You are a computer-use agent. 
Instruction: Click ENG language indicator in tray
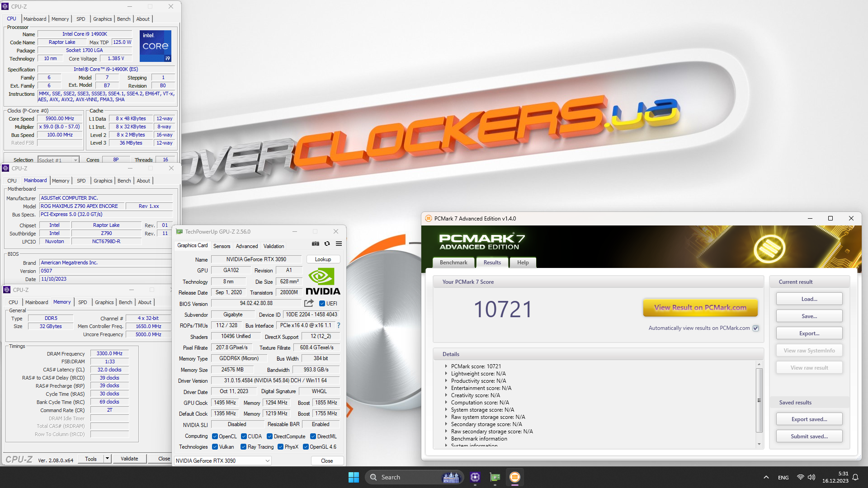783,477
